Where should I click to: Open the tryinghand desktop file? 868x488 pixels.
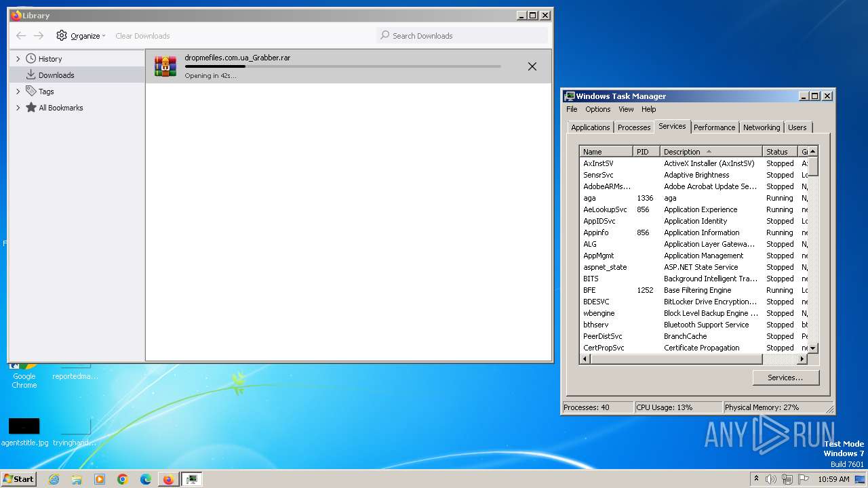tap(75, 431)
